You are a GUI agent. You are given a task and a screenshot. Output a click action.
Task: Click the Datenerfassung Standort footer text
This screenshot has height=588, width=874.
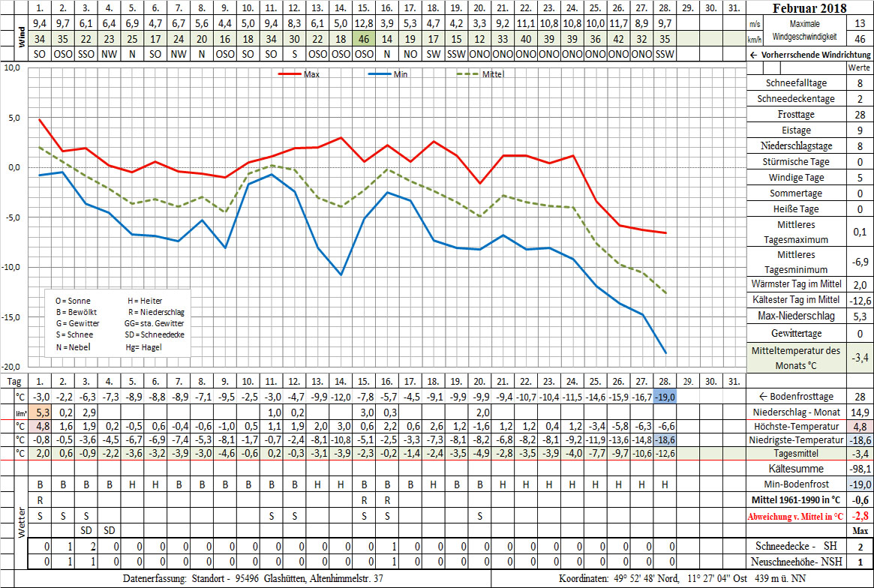click(x=253, y=579)
